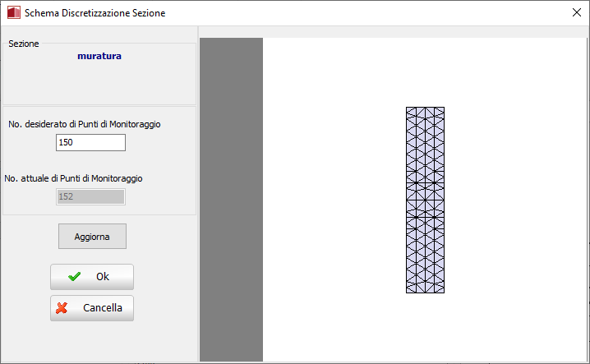The image size is (590, 364).
Task: Close the Schema Discretizzazione Sezione dialog
Action: (576, 12)
